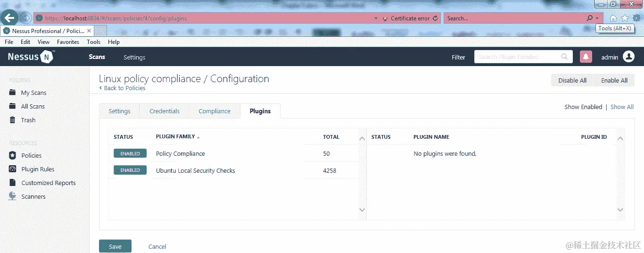
Task: Click the total value 4258
Action: (330, 170)
